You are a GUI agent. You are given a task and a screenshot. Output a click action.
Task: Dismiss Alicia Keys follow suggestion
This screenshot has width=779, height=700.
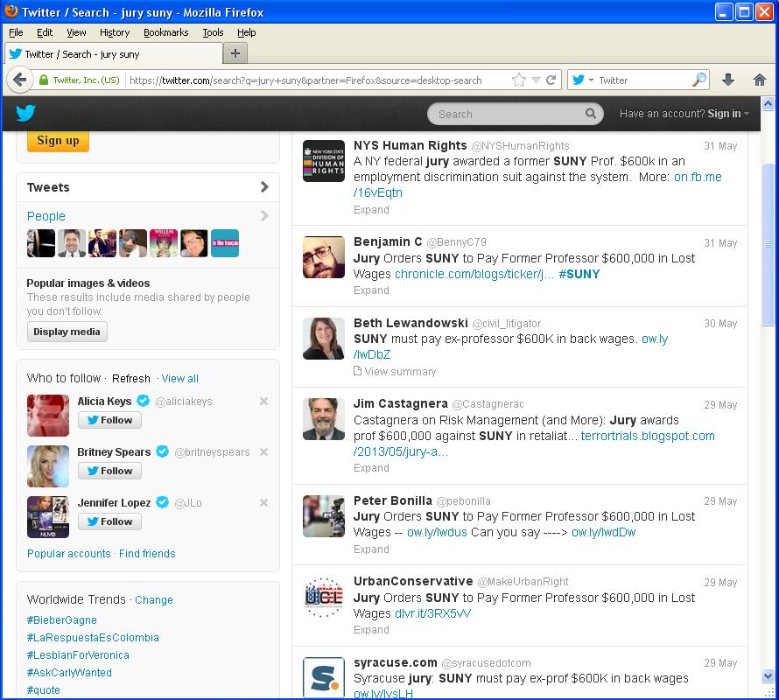pos(263,402)
